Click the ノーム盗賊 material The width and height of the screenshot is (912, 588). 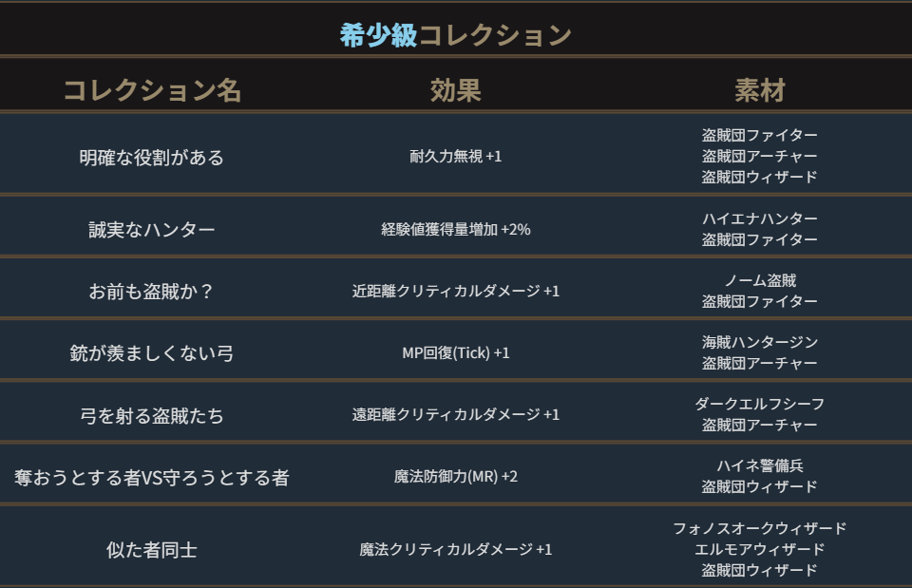(x=760, y=280)
